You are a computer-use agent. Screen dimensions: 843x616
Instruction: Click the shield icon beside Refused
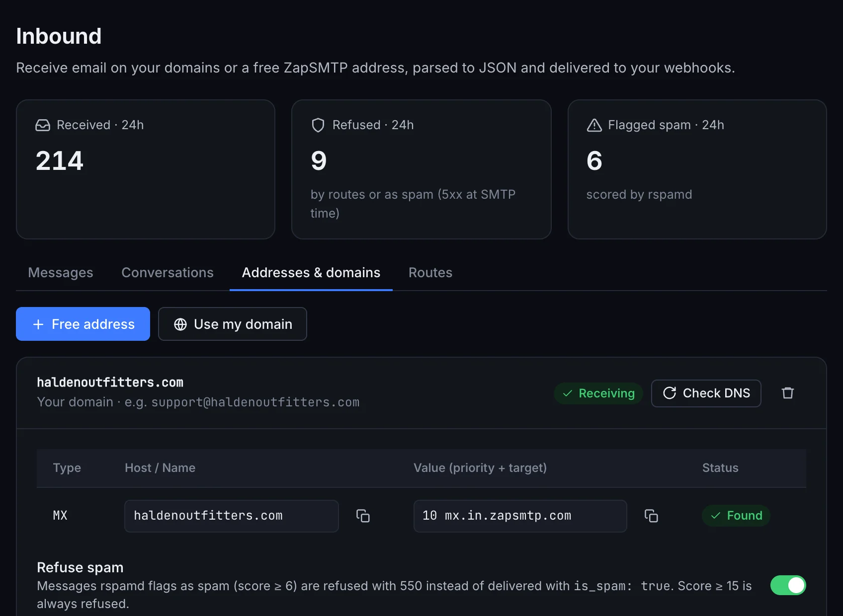click(x=318, y=125)
